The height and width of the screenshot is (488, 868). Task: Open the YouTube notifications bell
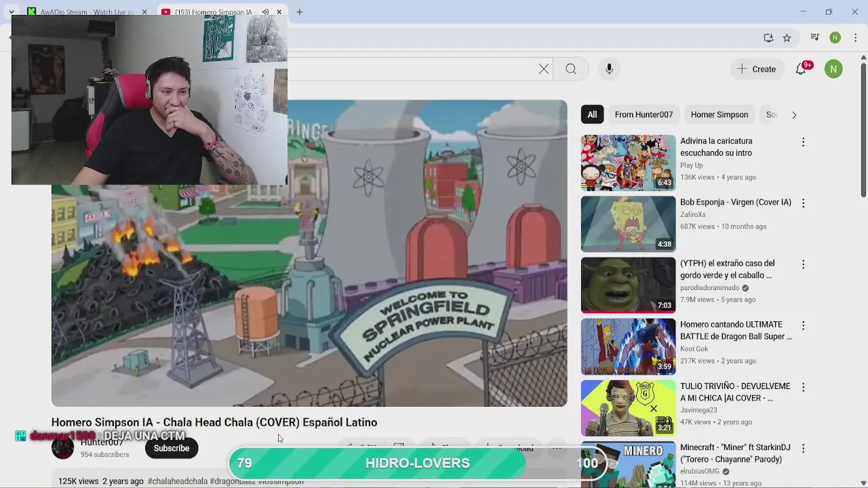pos(801,69)
